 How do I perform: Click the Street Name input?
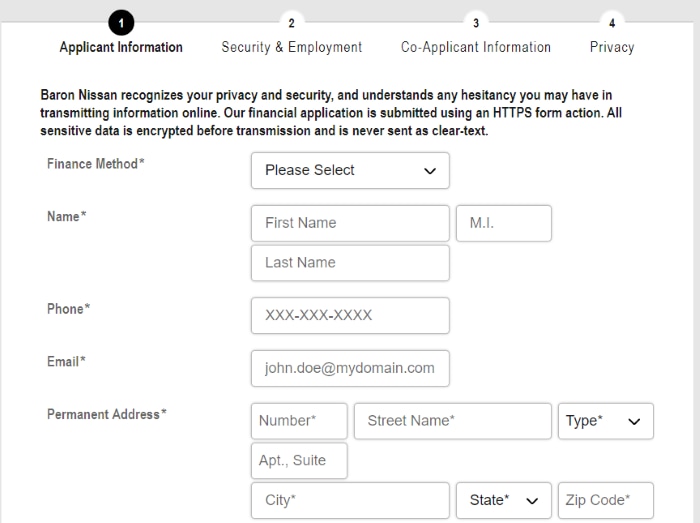point(453,421)
